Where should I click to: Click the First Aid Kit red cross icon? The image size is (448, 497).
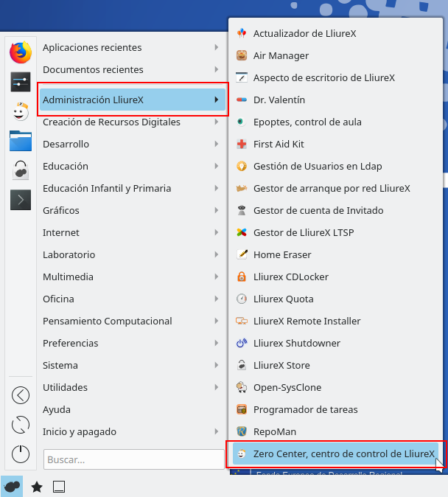241,144
